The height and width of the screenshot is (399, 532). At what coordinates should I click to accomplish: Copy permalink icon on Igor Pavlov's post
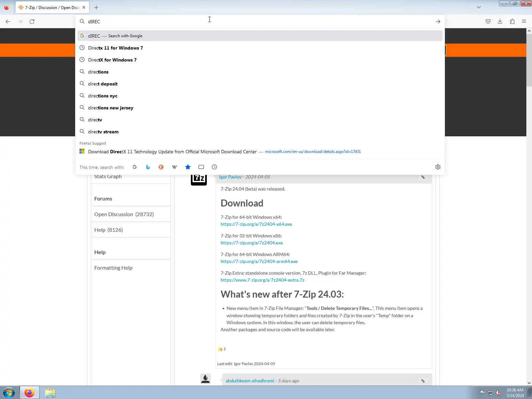point(423,177)
